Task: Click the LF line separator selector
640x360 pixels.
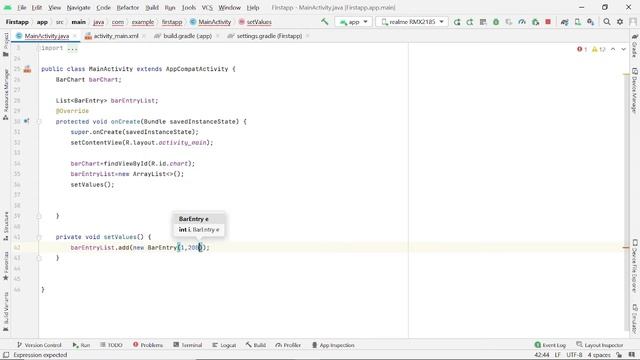Action: [x=557, y=355]
